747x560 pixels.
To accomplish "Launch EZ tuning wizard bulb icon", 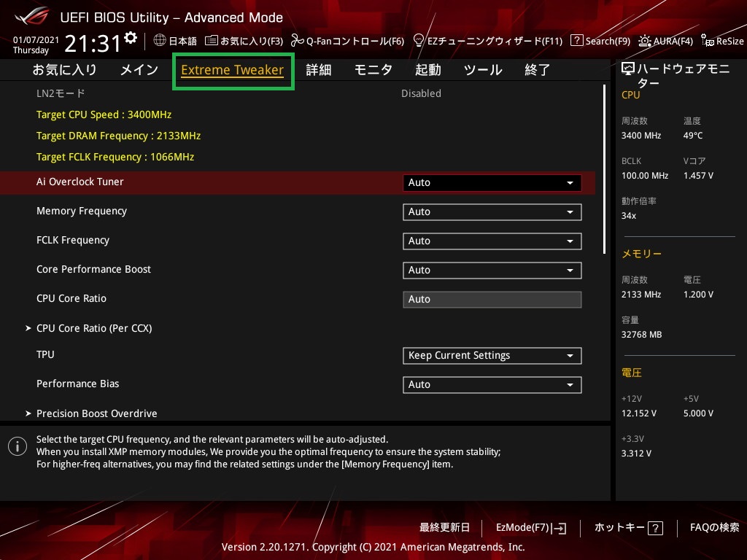I will (x=419, y=41).
